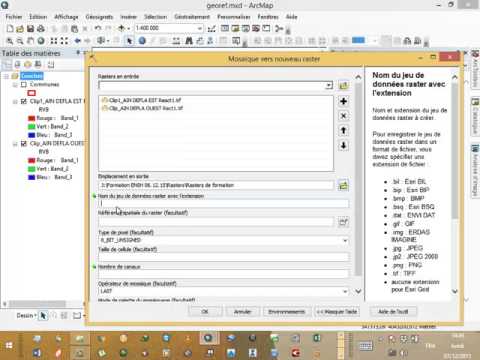Collapse Clip_AIN DEFLA OUEST layer node
Image resolution: width=480 pixels, height=360 pixels.
point(15,144)
